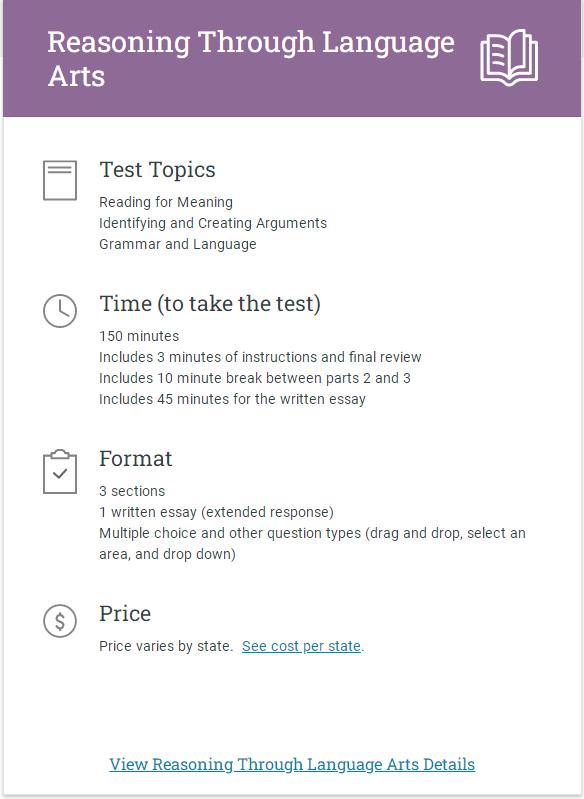Click the 1 written essay line
584x799 pixels.
coord(217,512)
